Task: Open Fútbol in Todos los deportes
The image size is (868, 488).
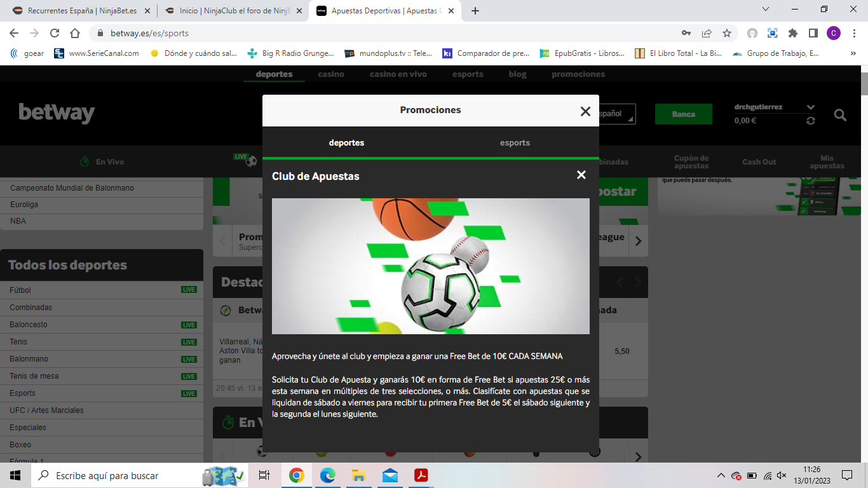Action: 102,290
